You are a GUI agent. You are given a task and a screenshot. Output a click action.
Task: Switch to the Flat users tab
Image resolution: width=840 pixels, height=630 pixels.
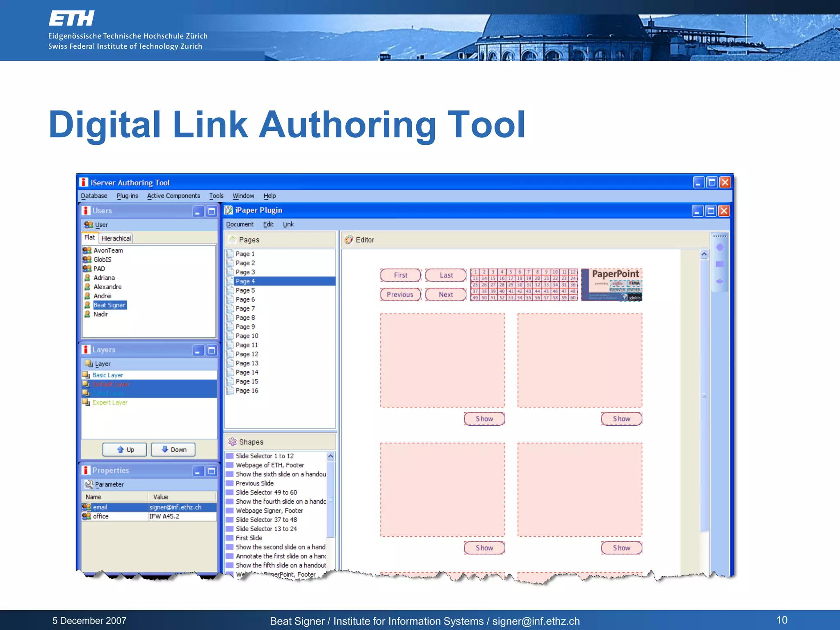tap(89, 237)
